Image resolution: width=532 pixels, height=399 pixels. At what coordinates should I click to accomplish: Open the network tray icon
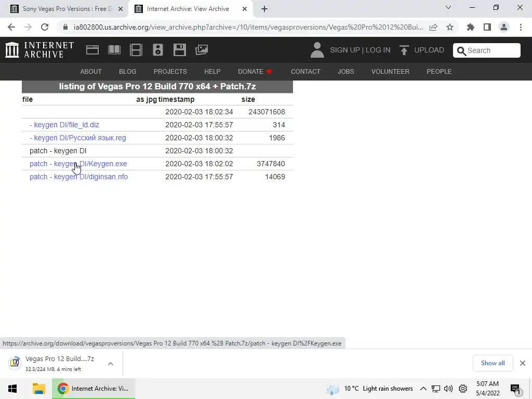(436, 389)
